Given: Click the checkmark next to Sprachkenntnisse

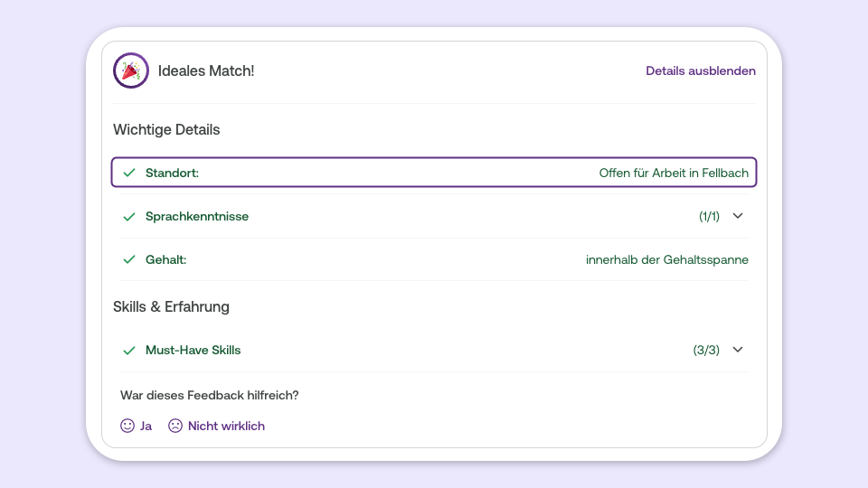Looking at the screenshot, I should point(129,216).
